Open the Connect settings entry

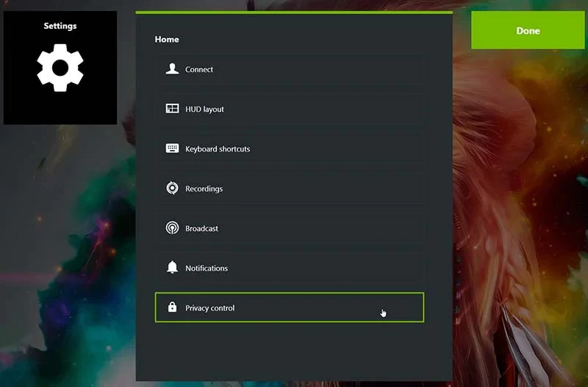coord(199,69)
